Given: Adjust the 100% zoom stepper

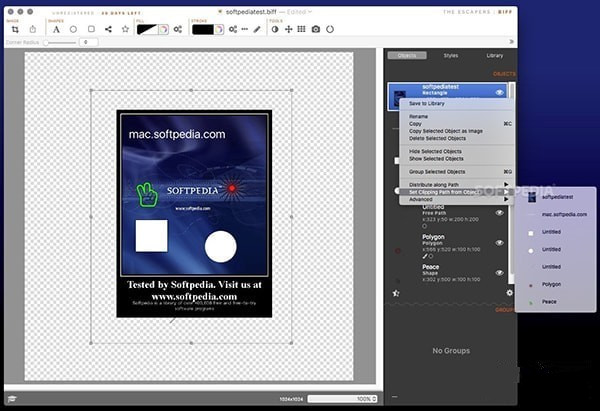Looking at the screenshot, I should tap(374, 399).
